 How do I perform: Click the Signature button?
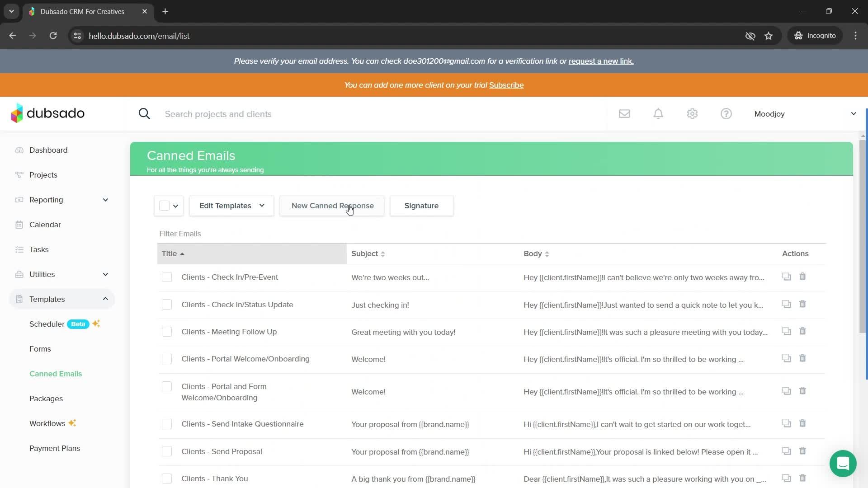421,206
